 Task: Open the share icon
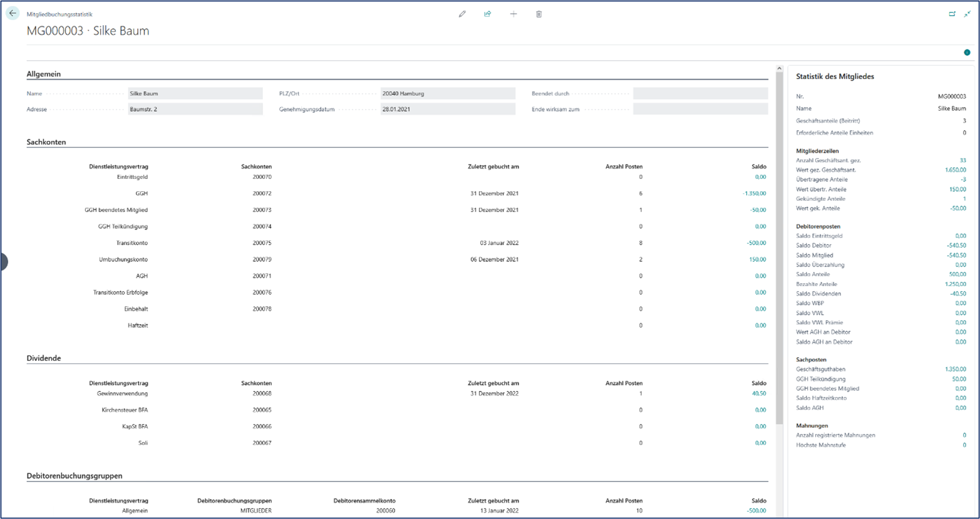point(488,14)
